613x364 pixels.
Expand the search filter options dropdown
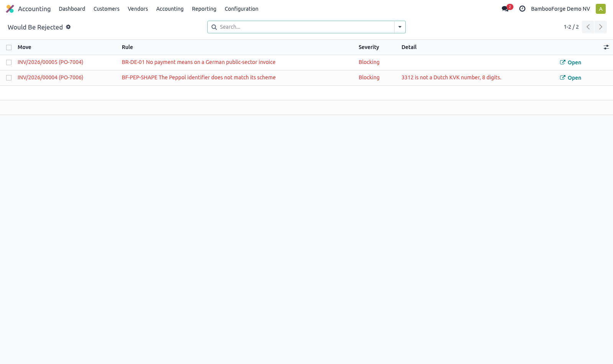[x=400, y=27]
